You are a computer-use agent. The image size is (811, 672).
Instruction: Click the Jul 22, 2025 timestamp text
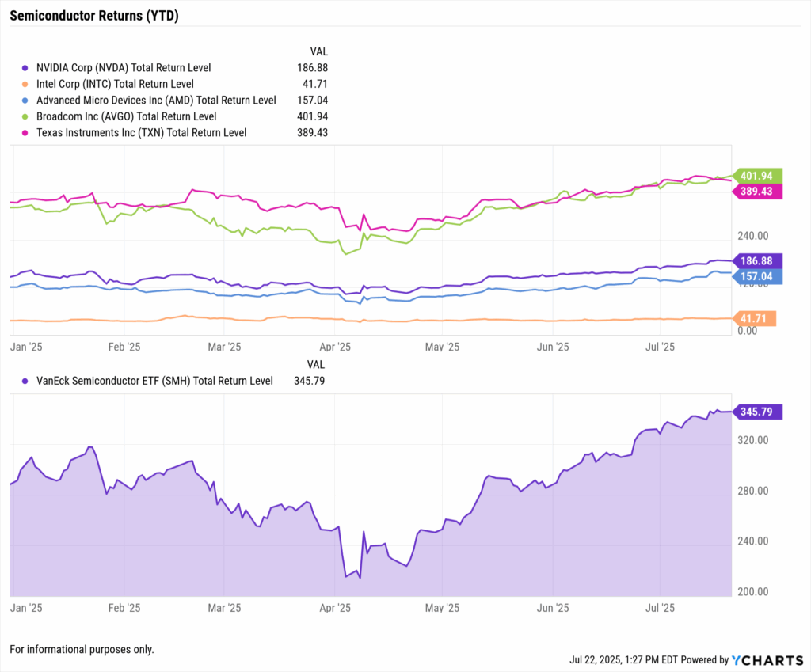(623, 660)
